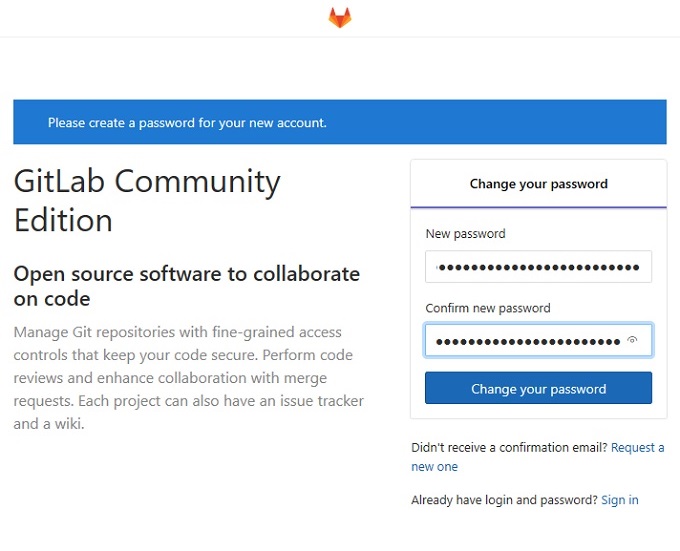This screenshot has width=680, height=551.
Task: Click the Manage Git repositories description paragraph
Action: (x=188, y=378)
